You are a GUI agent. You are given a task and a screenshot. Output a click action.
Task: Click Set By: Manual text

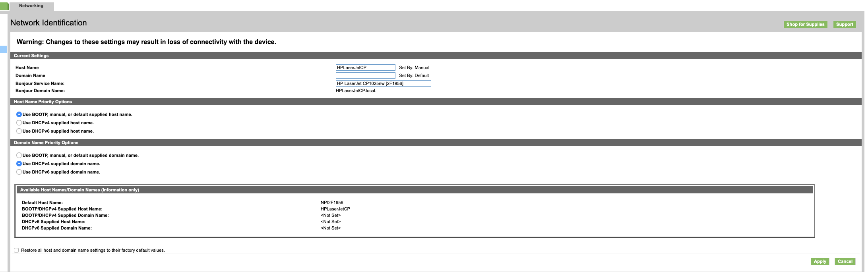point(414,68)
